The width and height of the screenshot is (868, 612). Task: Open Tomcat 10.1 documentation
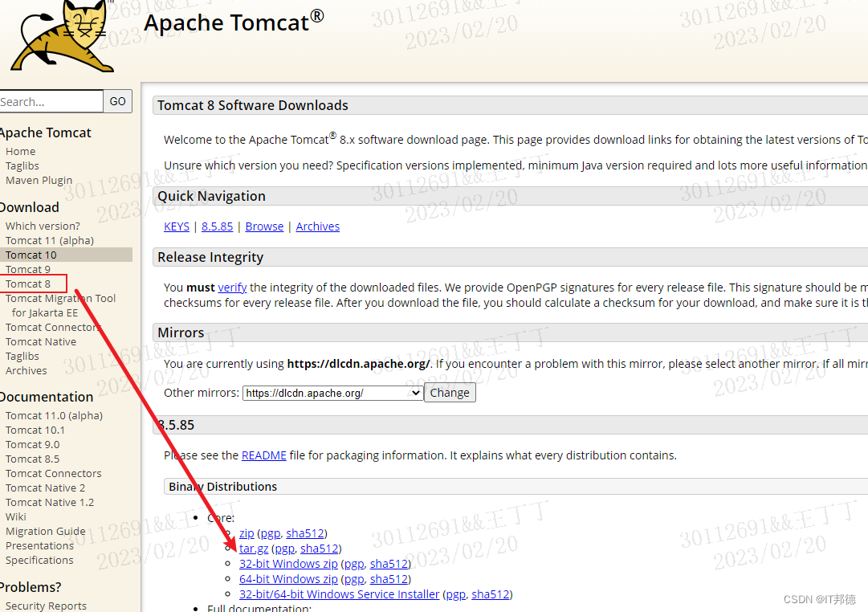tap(35, 430)
